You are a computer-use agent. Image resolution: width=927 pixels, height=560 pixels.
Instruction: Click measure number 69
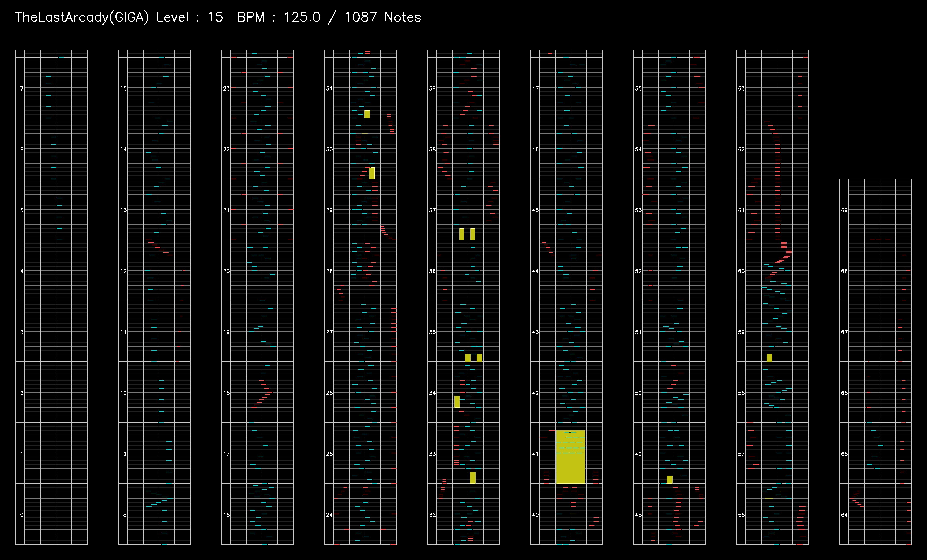coord(845,210)
